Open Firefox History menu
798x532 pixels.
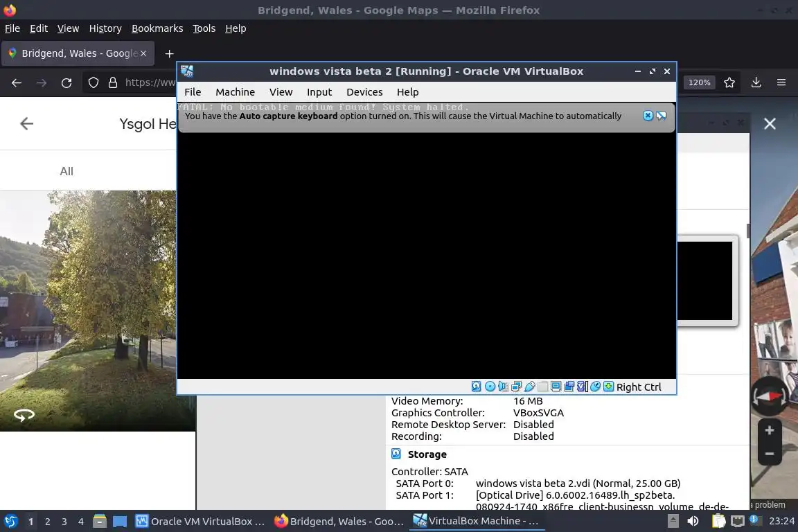tap(105, 28)
